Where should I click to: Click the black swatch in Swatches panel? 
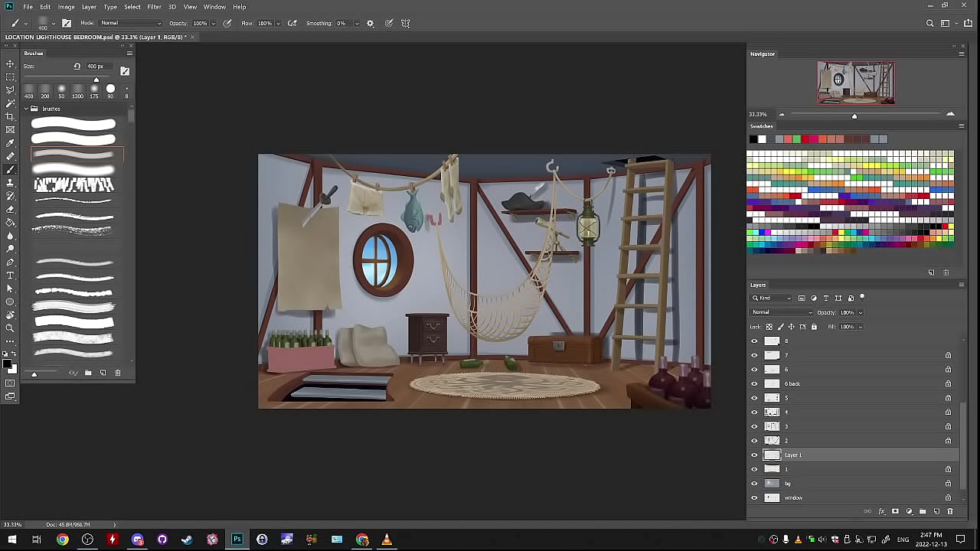[753, 139]
